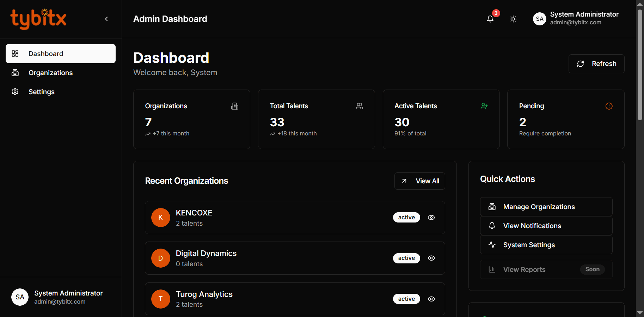Click the Organizations count 7

tap(148, 122)
